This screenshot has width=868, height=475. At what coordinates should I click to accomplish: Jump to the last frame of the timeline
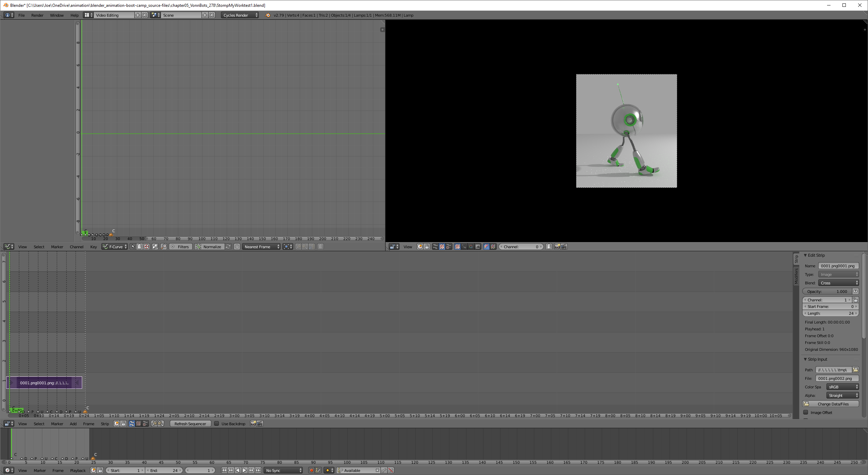(x=258, y=470)
